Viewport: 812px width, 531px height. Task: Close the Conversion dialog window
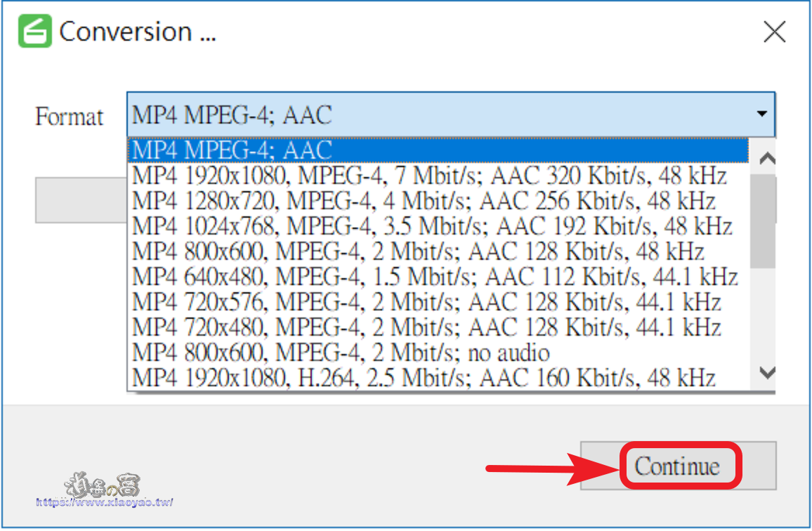pyautogui.click(x=774, y=32)
